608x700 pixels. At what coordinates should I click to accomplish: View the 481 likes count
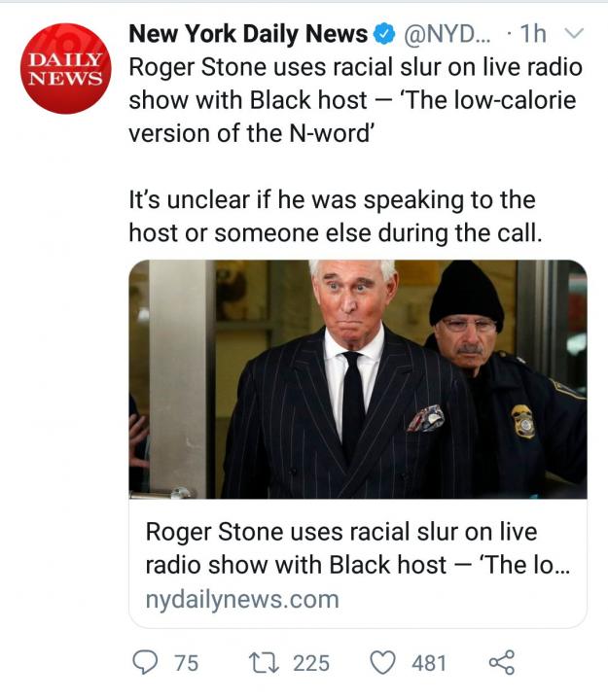[x=429, y=663]
